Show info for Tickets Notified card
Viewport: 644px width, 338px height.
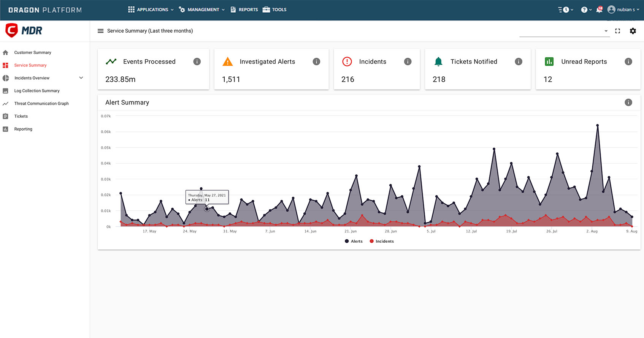point(519,62)
